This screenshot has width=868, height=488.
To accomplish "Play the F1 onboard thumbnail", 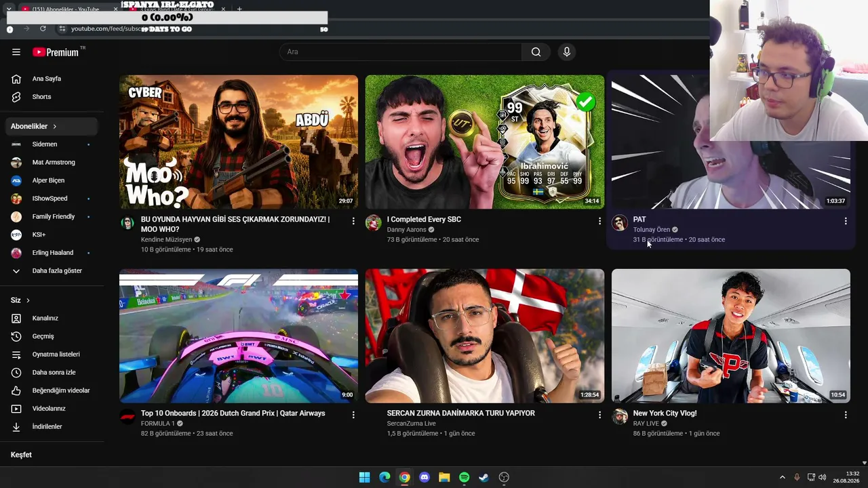I will click(x=239, y=336).
